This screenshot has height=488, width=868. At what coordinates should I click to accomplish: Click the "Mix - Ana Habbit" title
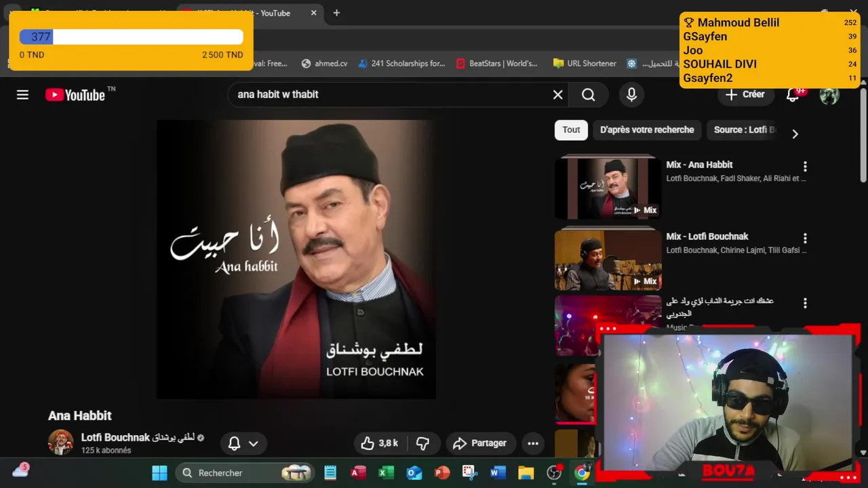pos(699,165)
